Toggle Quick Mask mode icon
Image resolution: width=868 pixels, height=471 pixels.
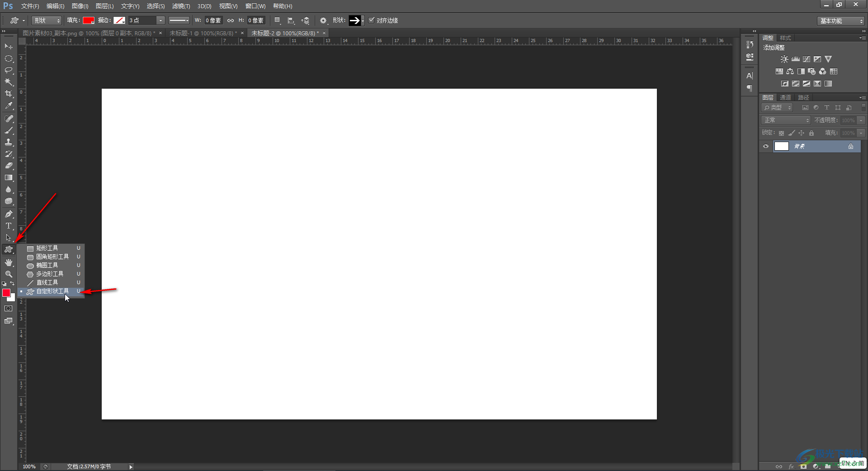tap(9, 309)
